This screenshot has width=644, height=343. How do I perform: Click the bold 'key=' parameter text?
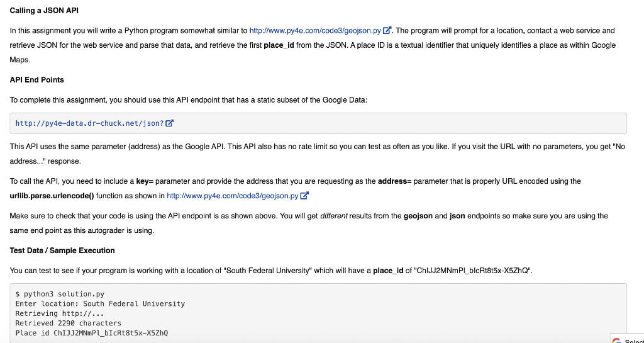pos(145,181)
